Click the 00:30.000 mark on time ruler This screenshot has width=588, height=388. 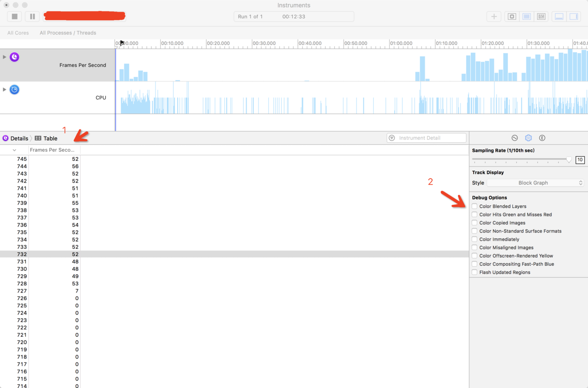pyautogui.click(x=264, y=43)
